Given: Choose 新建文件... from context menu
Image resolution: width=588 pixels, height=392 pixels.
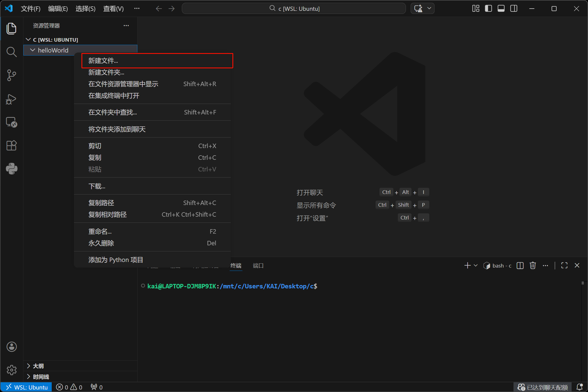Looking at the screenshot, I should click(x=103, y=61).
